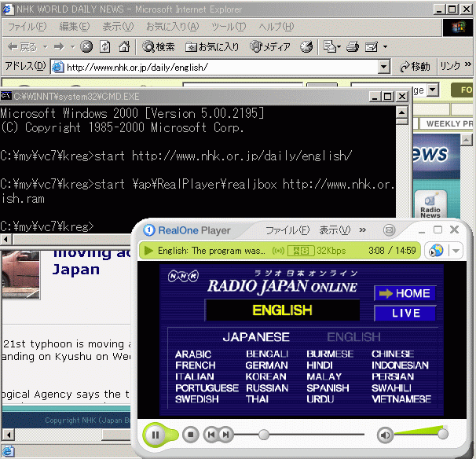
Task: Click the car photo thumbnail on the NHK page
Action: (20, 274)
